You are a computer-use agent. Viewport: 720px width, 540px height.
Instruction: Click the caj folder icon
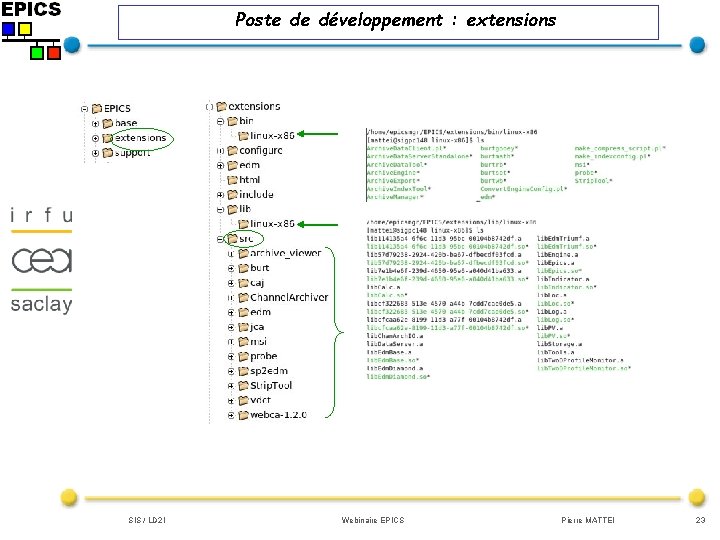pyautogui.click(x=243, y=283)
